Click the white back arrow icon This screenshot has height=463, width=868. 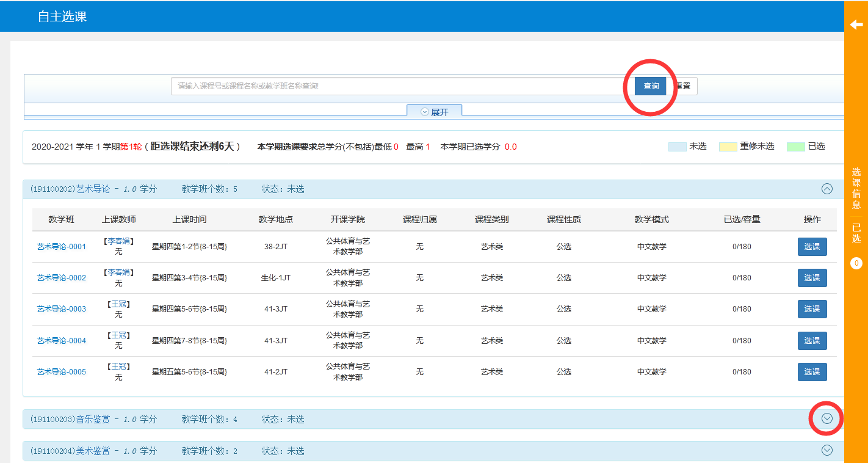coord(856,24)
